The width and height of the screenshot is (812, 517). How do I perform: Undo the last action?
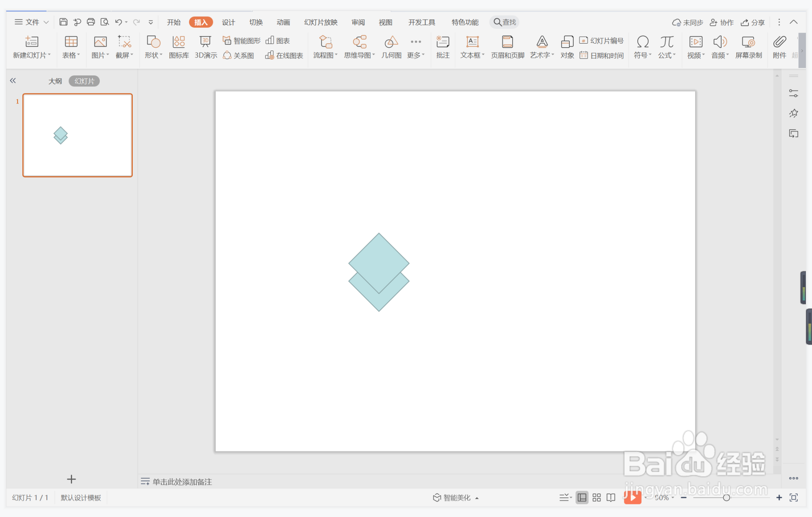(119, 22)
